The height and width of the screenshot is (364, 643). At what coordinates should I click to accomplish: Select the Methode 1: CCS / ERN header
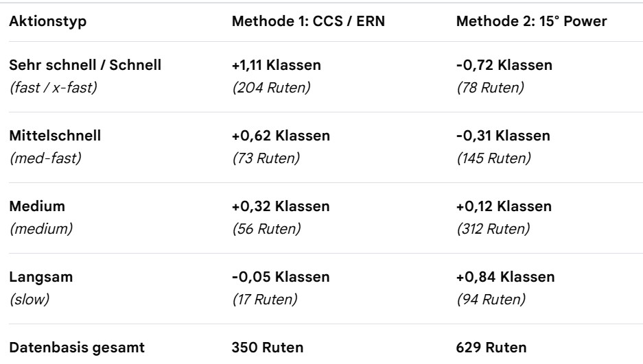click(308, 21)
